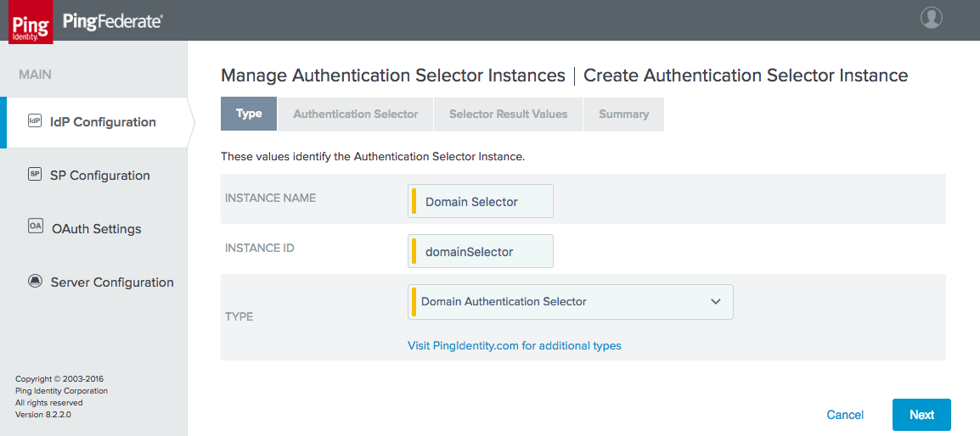980x436 pixels.
Task: Click the SP icon in sidebar
Action: click(35, 174)
